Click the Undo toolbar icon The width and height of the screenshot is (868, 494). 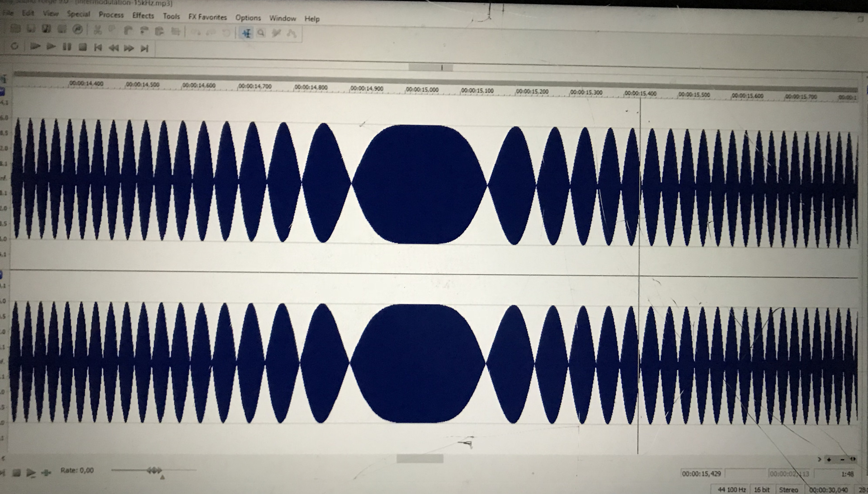click(x=195, y=32)
